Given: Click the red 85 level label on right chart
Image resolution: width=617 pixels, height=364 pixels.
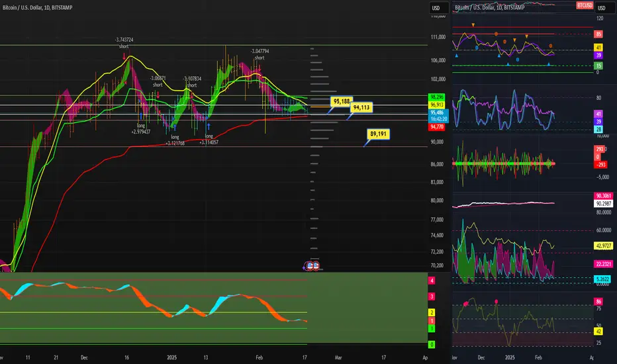Looking at the screenshot, I should [598, 34].
